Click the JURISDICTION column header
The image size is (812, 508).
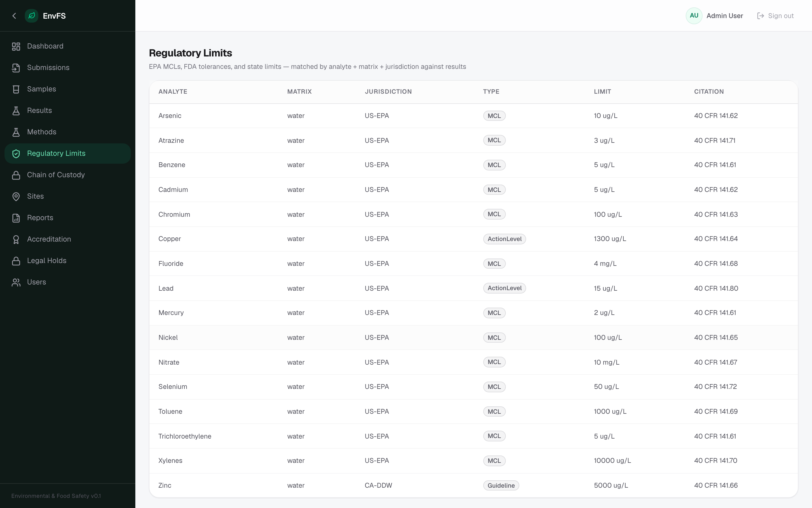click(x=388, y=92)
